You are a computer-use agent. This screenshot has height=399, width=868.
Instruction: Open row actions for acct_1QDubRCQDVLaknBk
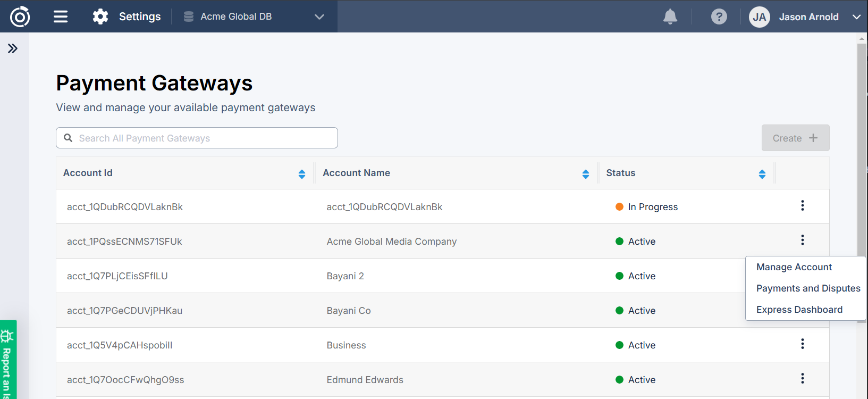click(802, 206)
